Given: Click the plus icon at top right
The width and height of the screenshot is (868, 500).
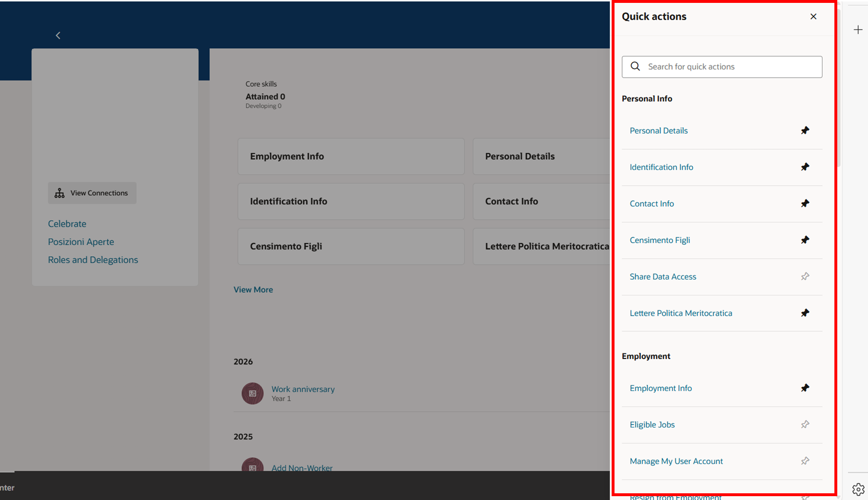Looking at the screenshot, I should (x=858, y=30).
